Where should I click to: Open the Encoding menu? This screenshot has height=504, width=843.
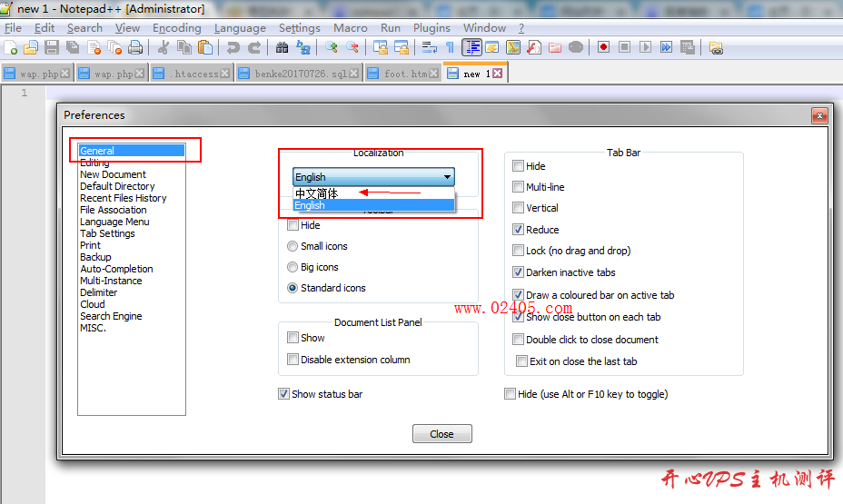tap(177, 28)
